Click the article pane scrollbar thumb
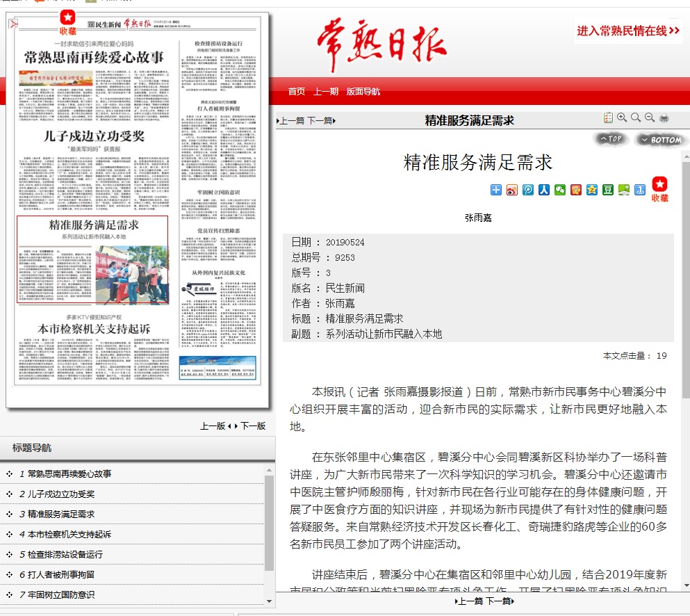The image size is (690, 616). tap(686, 279)
